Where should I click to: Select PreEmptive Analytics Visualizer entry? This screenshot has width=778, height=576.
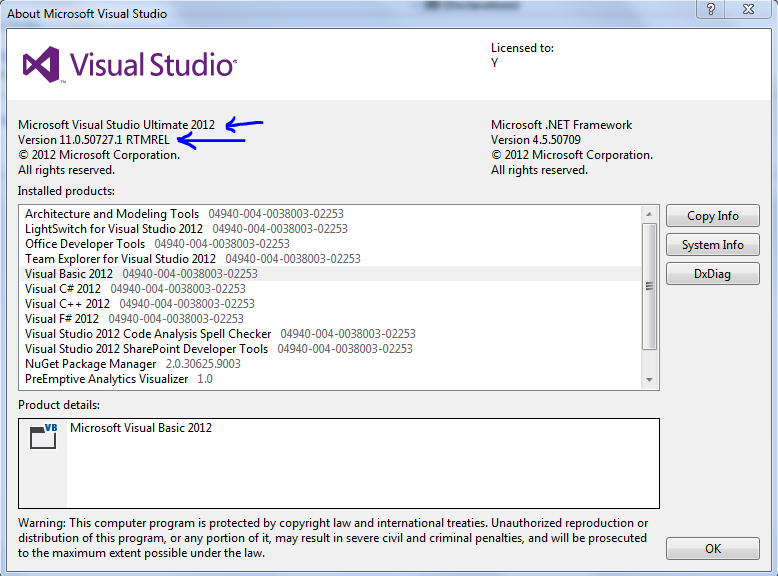tap(332, 379)
